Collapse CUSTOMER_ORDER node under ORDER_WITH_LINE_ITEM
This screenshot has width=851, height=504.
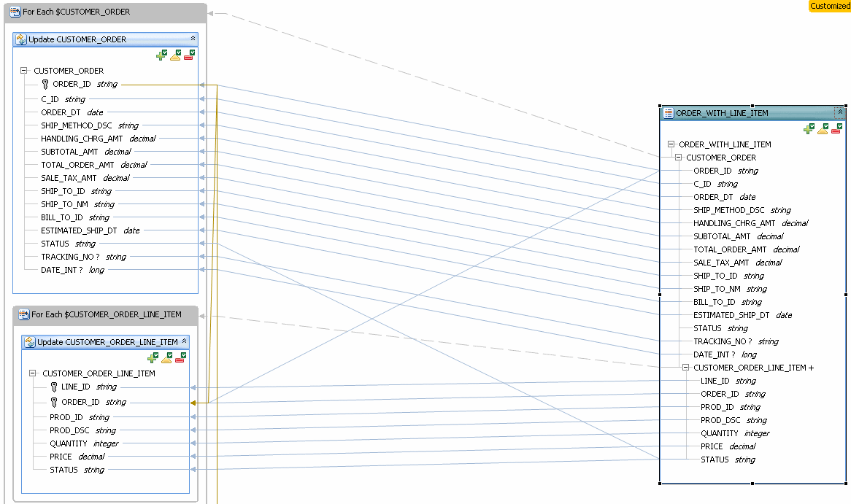(x=679, y=158)
